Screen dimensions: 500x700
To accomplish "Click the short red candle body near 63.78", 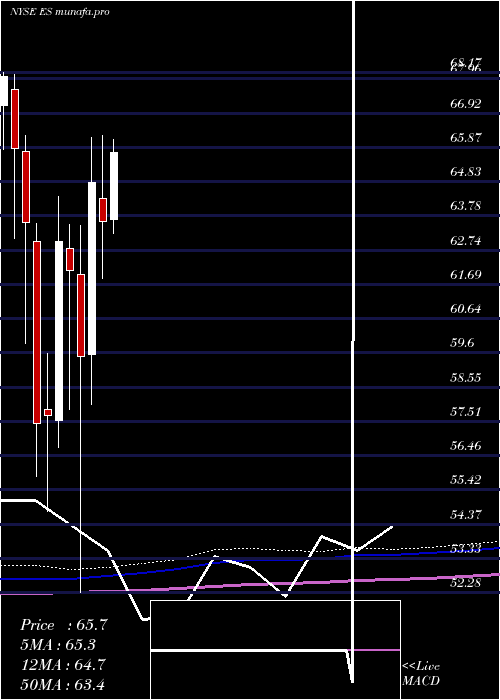I will [x=103, y=210].
